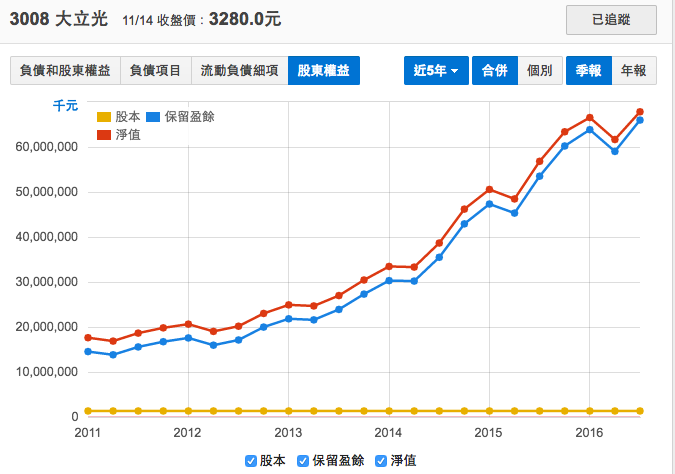
Task: Switch to 年報 annual report
Action: [x=633, y=70]
